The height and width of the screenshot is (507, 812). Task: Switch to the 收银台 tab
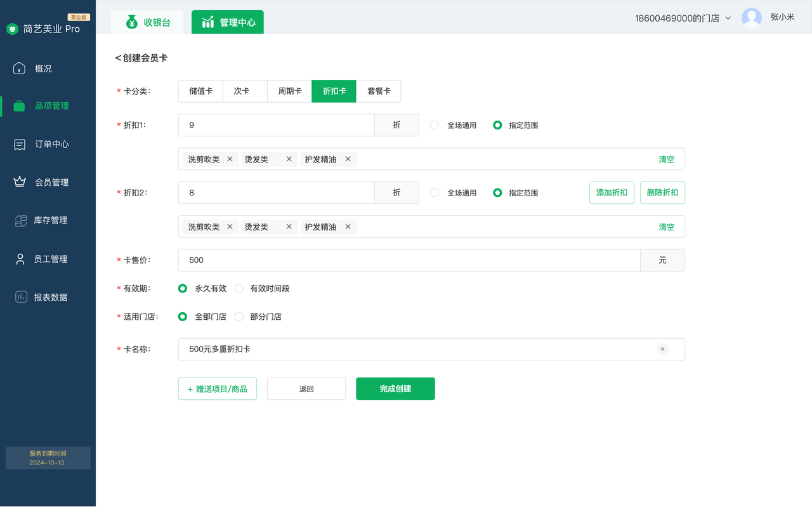point(148,22)
